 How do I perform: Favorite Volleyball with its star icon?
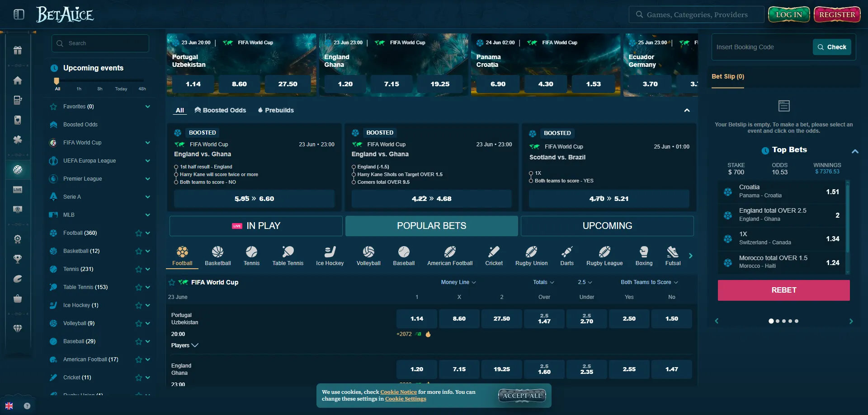point(139,323)
